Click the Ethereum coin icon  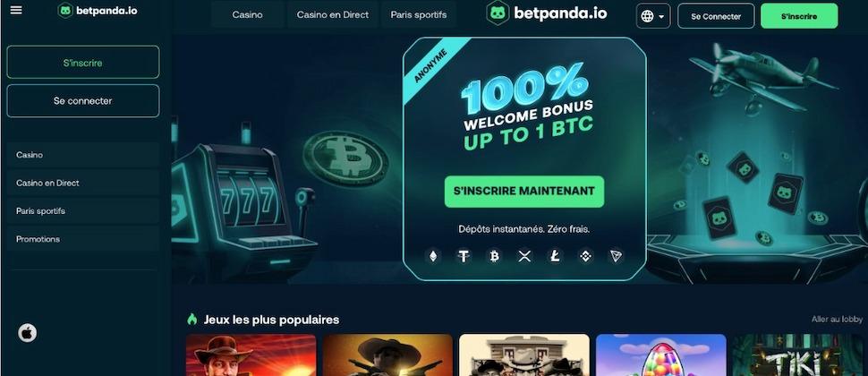433,256
